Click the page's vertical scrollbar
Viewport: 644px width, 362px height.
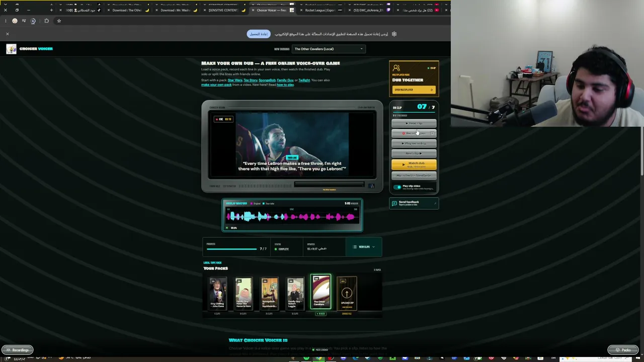[641, 151]
